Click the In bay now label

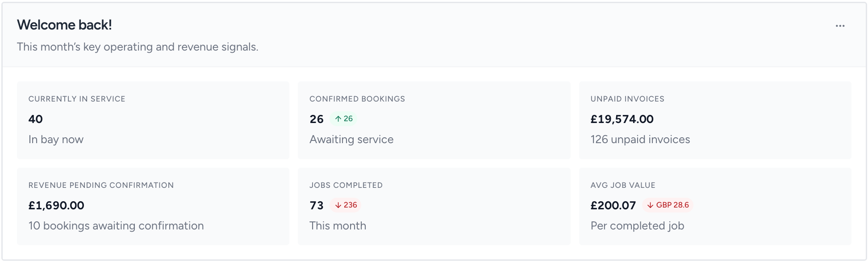[56, 139]
